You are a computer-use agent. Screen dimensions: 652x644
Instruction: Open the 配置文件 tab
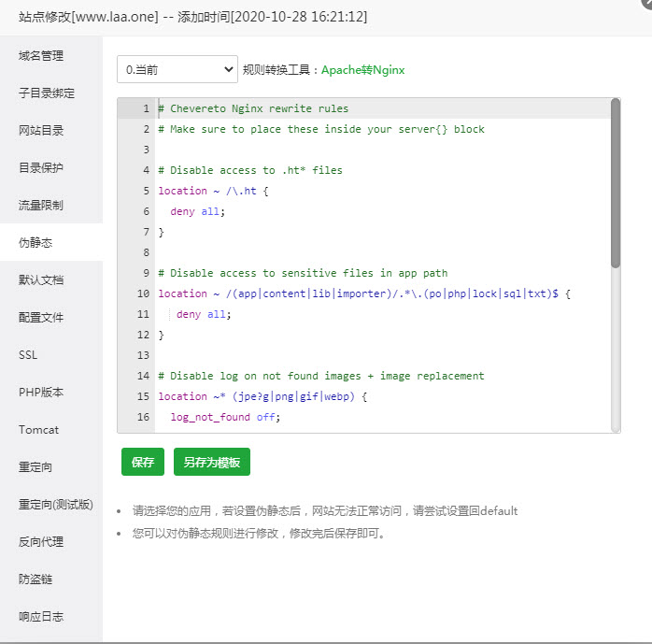point(41,318)
